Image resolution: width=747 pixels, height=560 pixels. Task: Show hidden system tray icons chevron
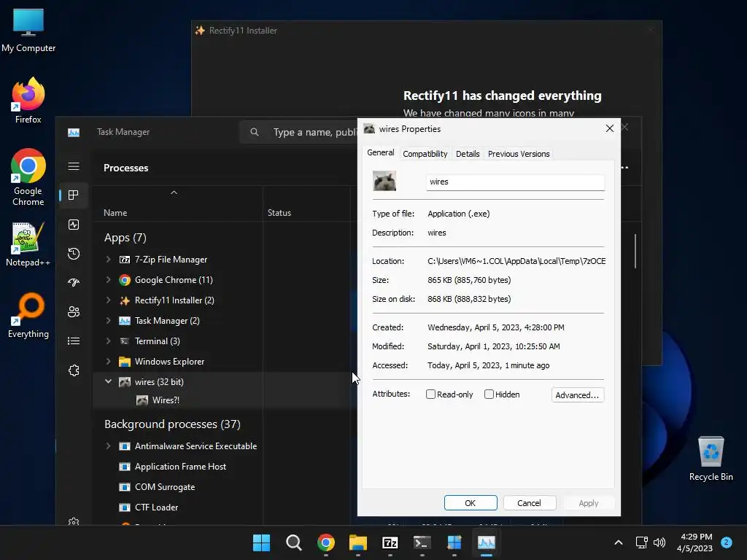pos(619,542)
